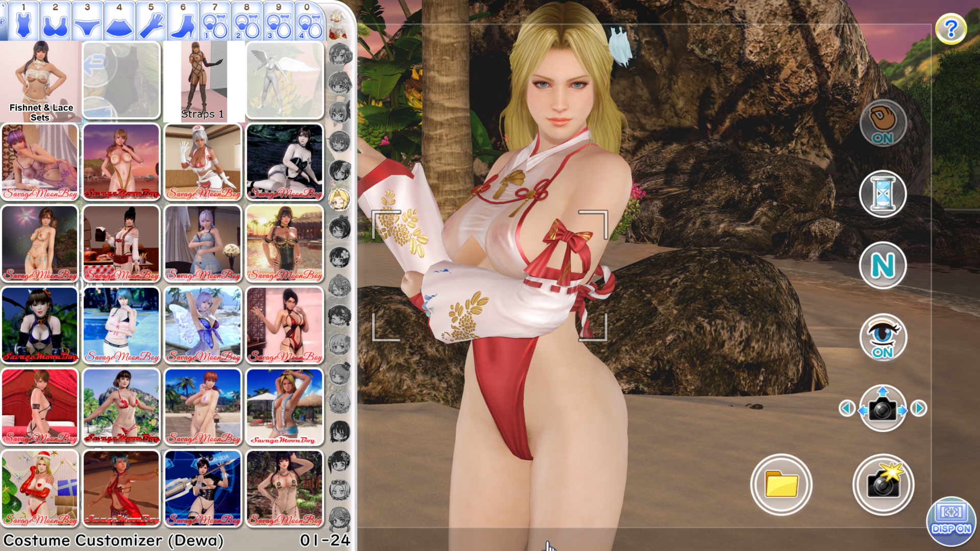Screen dimensions: 980x551
Task: Select the sci-fi weapon costume thumbnail
Action: (x=203, y=489)
